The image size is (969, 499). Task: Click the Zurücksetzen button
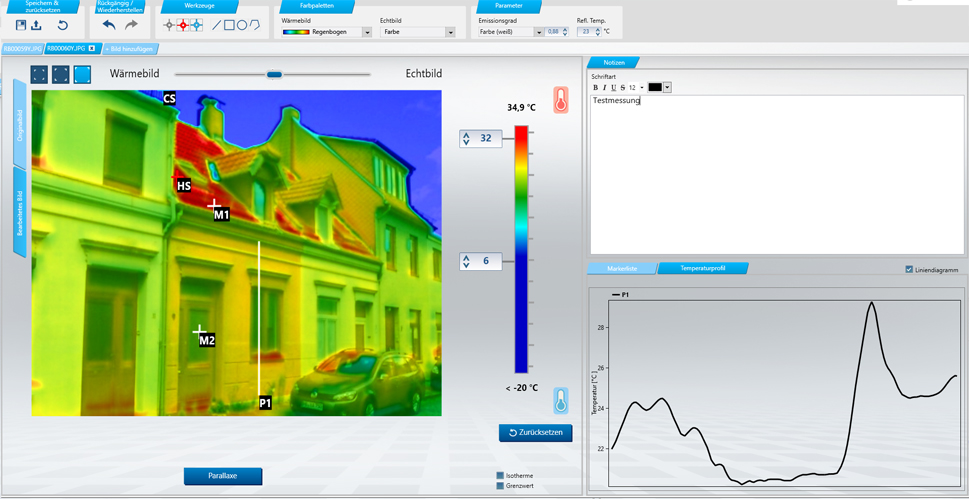[536, 433]
